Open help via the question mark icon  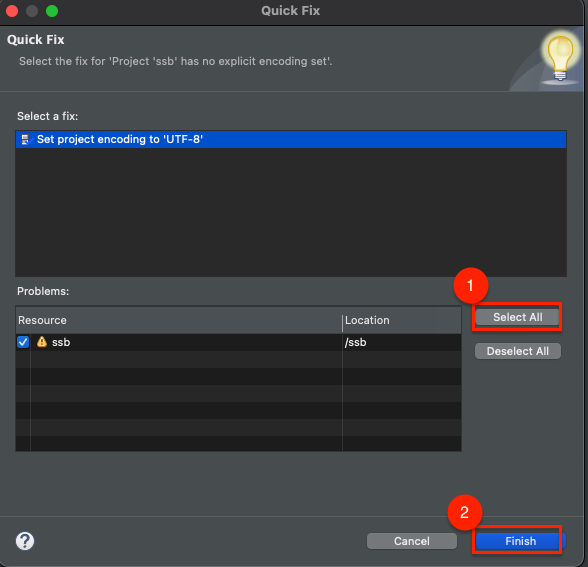[25, 541]
